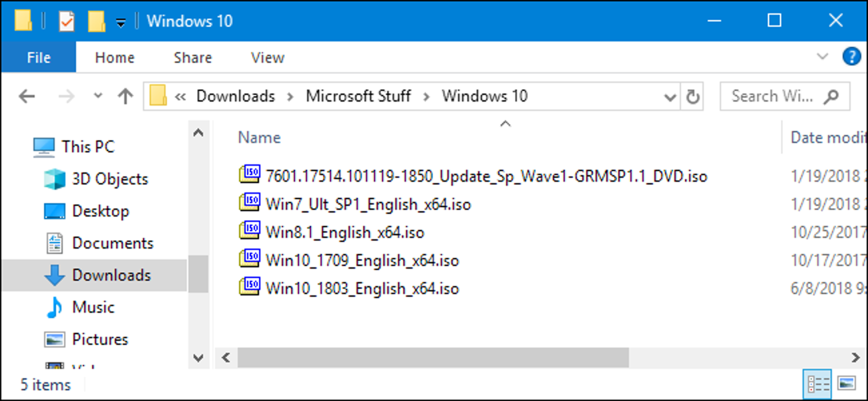Switch to the View ribbon tab

267,58
